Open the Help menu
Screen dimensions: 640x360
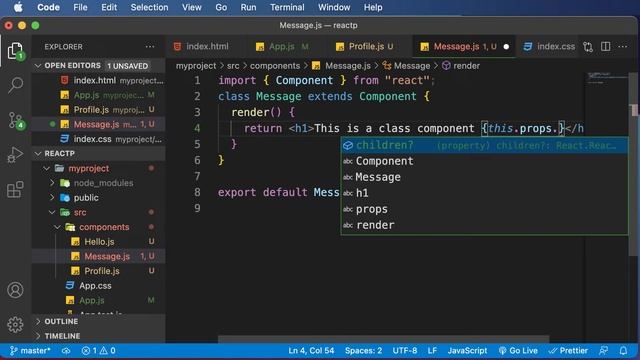point(373,7)
